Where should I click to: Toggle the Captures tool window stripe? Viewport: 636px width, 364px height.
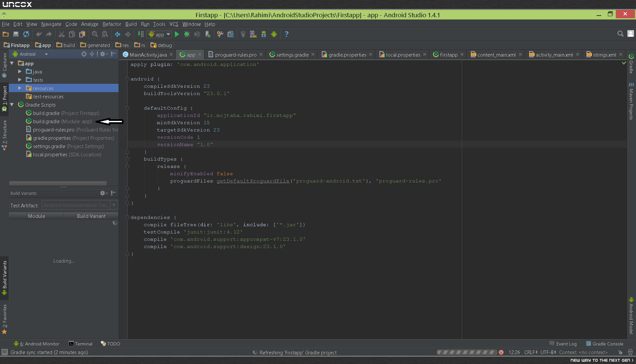4,65
